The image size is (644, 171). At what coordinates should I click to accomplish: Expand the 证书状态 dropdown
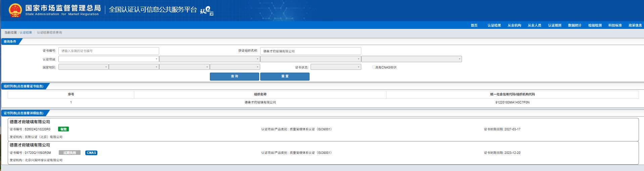point(336,67)
